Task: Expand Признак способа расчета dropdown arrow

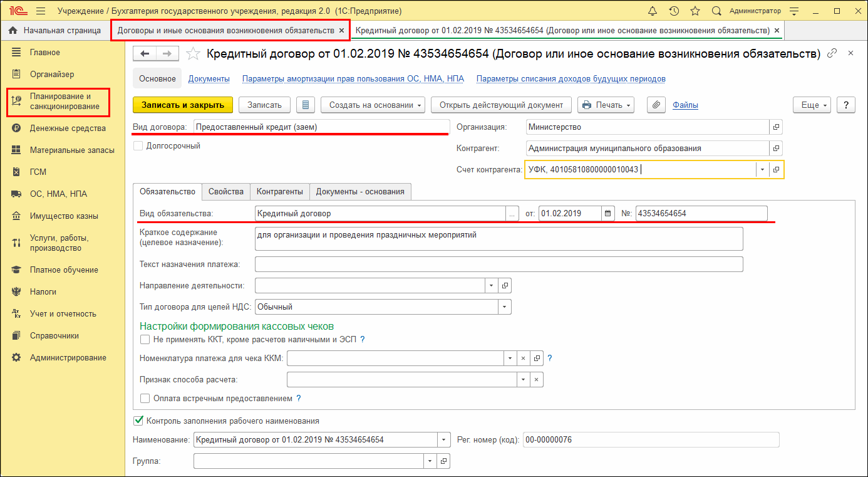Action: pos(524,380)
